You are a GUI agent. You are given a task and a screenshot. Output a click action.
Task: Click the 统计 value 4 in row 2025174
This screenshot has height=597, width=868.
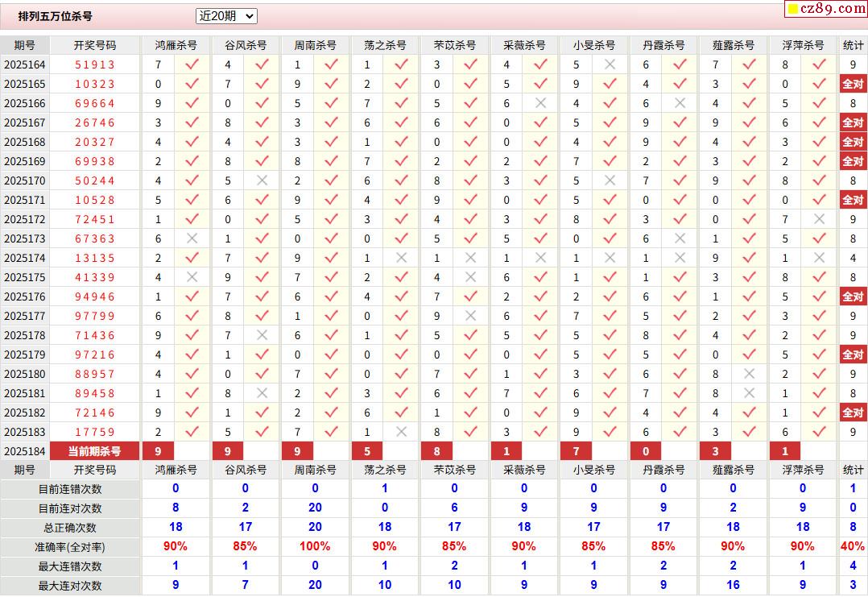pyautogui.click(x=853, y=258)
